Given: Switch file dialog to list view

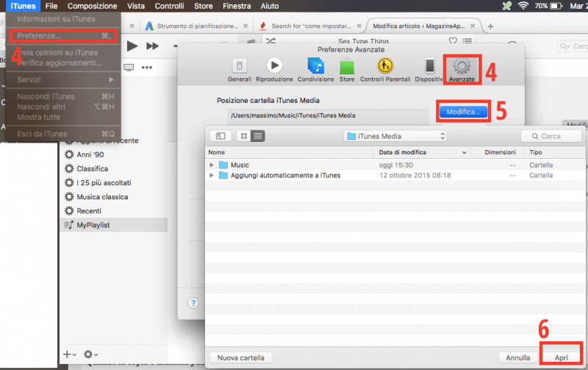Looking at the screenshot, I should point(258,136).
